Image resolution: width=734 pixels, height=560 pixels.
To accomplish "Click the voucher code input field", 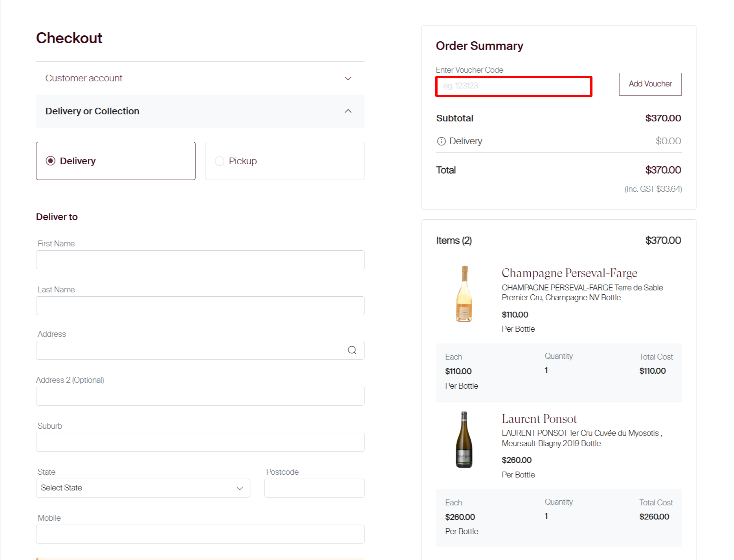I will click(x=513, y=86).
